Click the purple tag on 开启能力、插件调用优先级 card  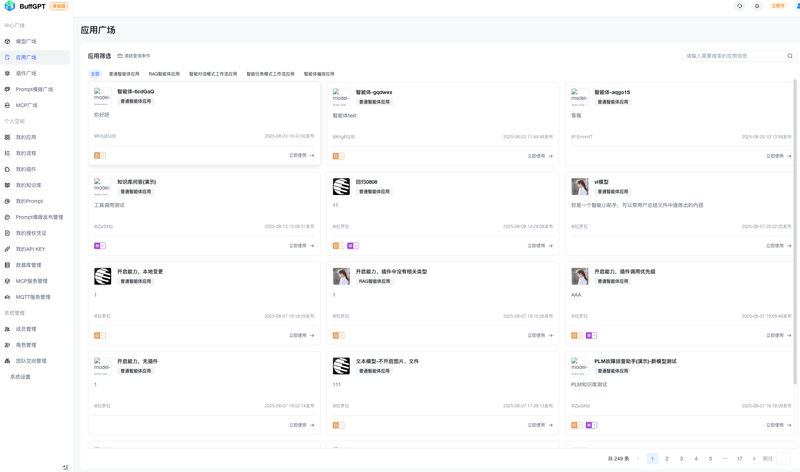591,336
